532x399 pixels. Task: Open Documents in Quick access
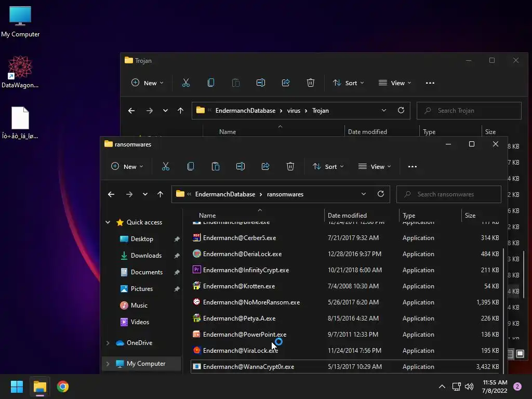147,272
